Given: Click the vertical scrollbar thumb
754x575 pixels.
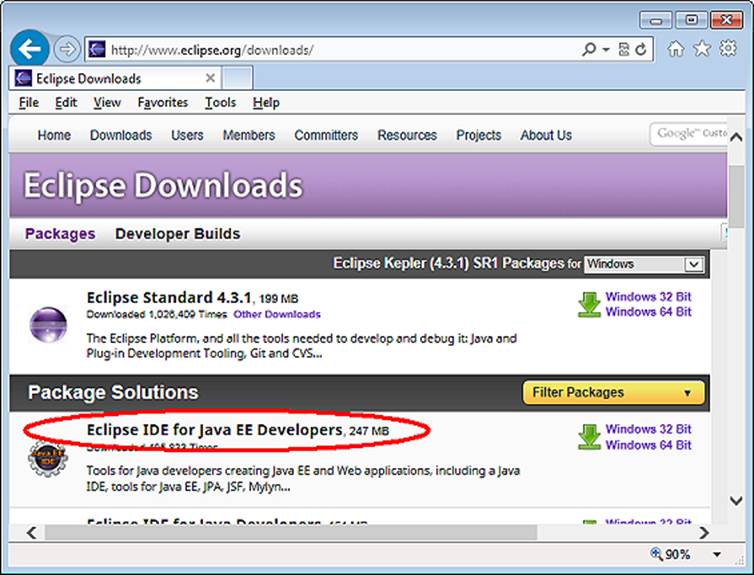Looking at the screenshot, I should (x=736, y=196).
